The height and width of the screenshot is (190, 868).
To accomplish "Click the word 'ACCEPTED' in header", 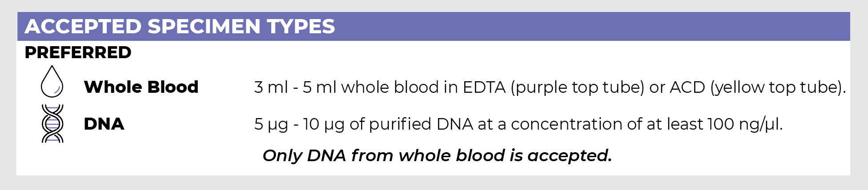I will [x=83, y=27].
